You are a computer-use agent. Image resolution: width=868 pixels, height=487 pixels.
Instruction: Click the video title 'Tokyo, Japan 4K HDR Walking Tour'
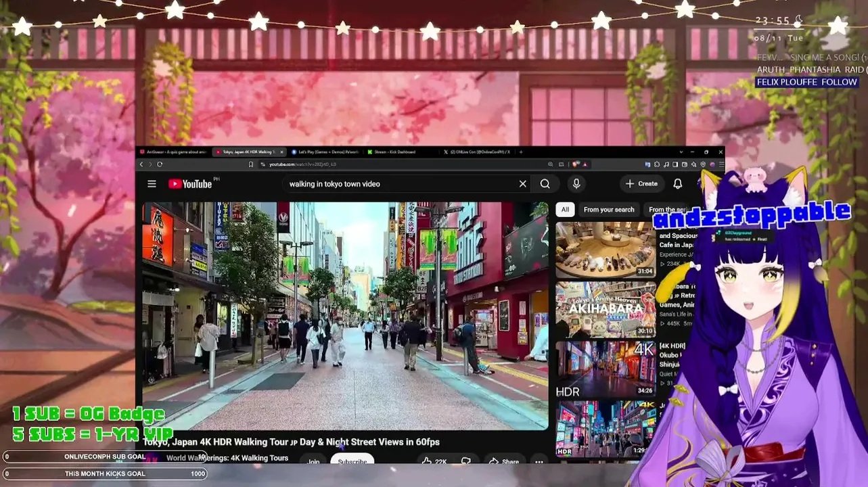[292, 442]
